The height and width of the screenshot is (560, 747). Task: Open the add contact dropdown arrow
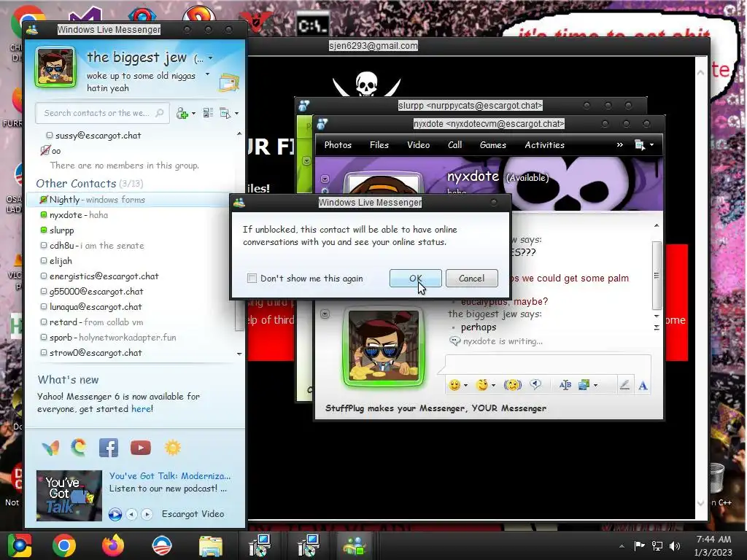pyautogui.click(x=193, y=114)
